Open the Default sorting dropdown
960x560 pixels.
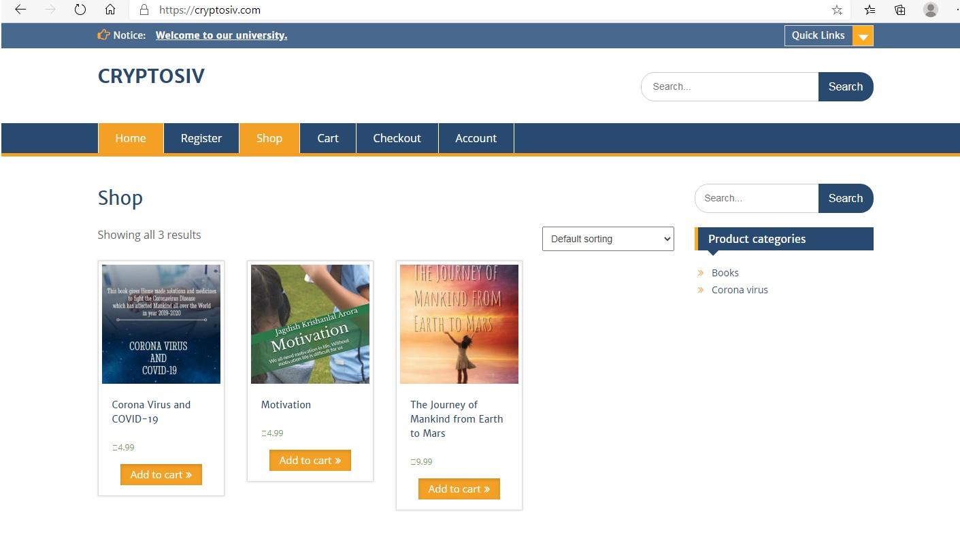point(608,239)
